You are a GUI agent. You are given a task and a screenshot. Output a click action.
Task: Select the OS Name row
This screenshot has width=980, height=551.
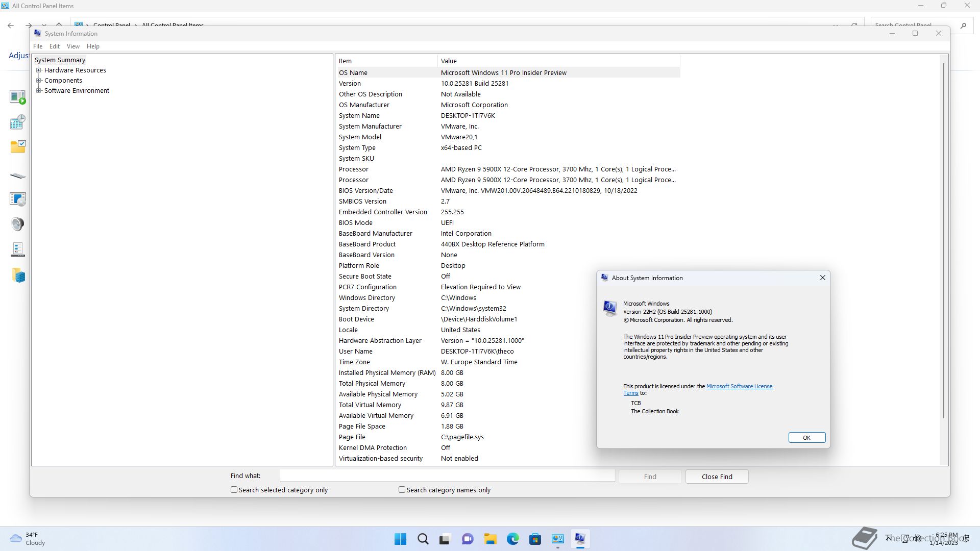click(x=508, y=72)
